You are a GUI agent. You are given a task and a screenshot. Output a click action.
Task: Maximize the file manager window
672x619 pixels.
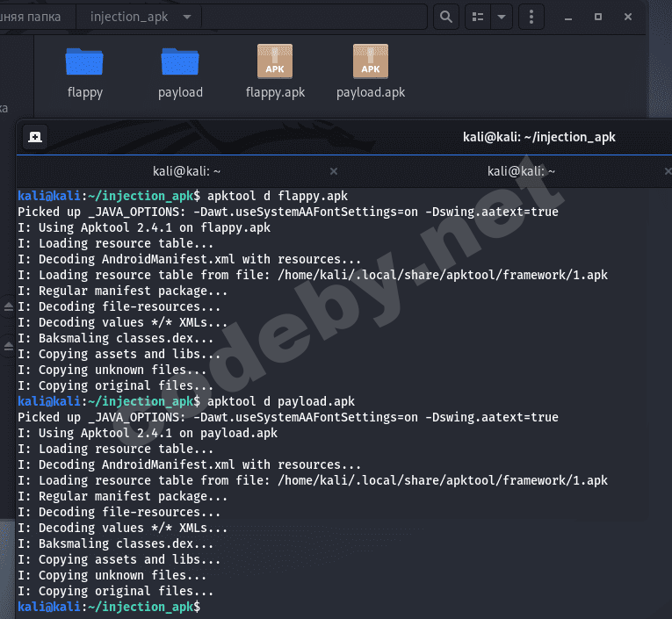coord(598,17)
